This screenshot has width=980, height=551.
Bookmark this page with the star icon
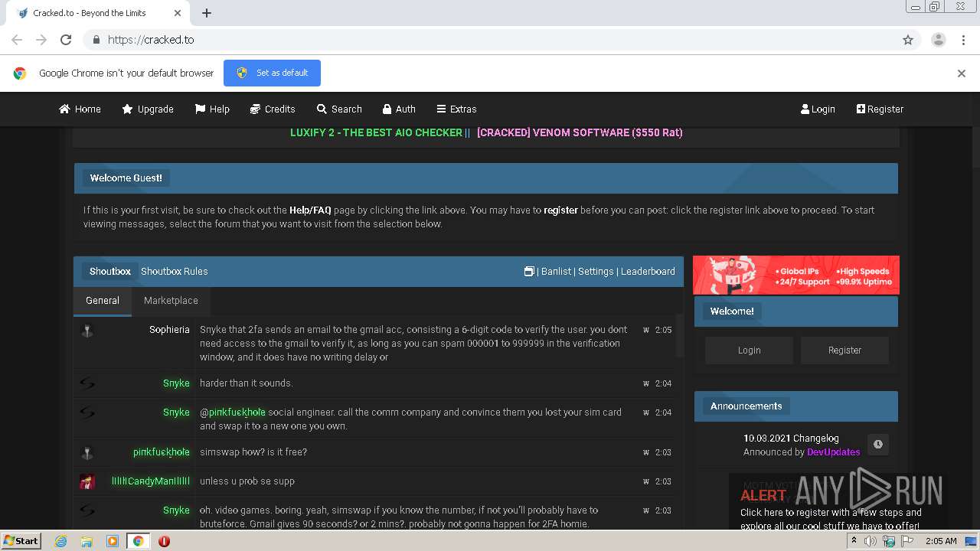tap(908, 40)
